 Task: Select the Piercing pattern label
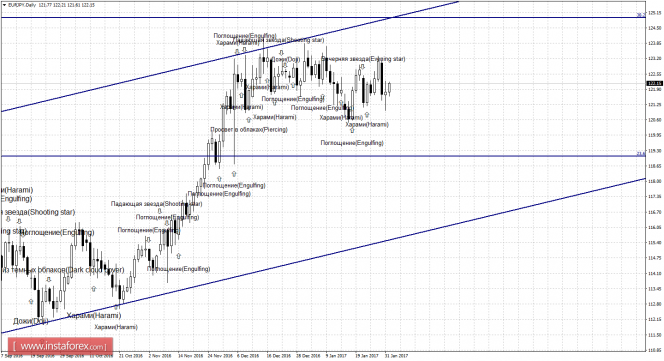(249, 129)
